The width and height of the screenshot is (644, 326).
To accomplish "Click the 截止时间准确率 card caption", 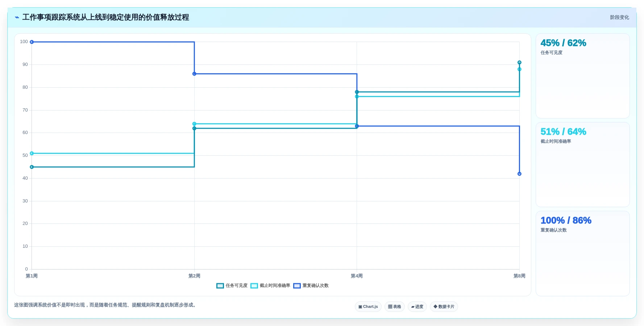I will 556,142.
